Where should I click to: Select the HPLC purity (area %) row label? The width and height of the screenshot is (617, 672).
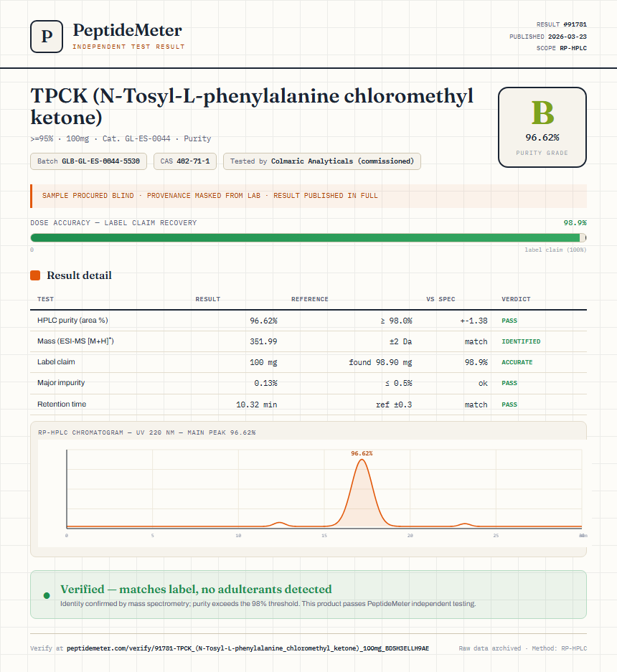point(72,320)
